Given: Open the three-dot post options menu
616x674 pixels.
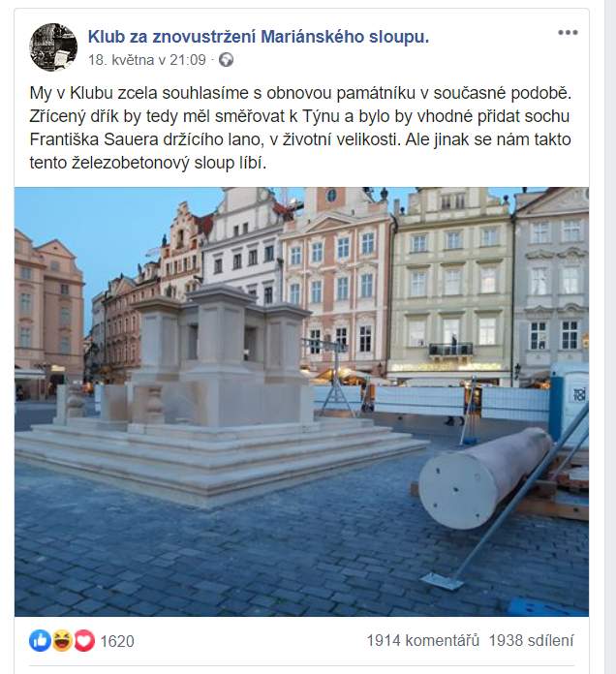Looking at the screenshot, I should 568,33.
